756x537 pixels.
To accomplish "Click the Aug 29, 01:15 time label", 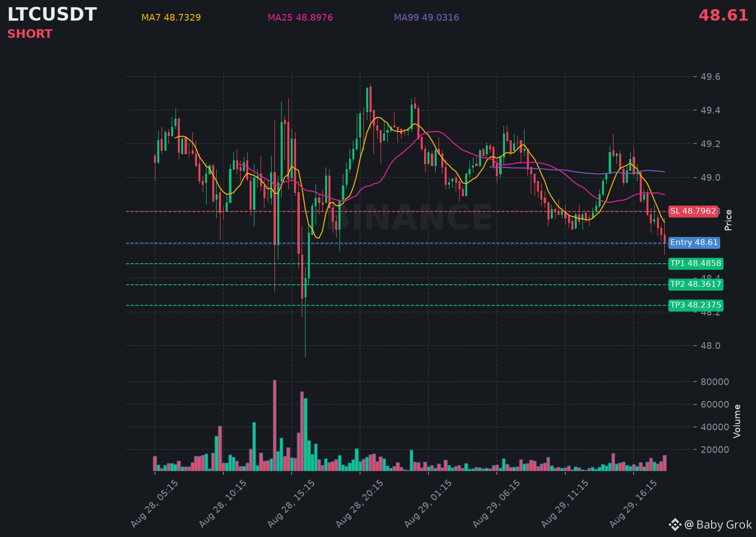I will pyautogui.click(x=428, y=503).
